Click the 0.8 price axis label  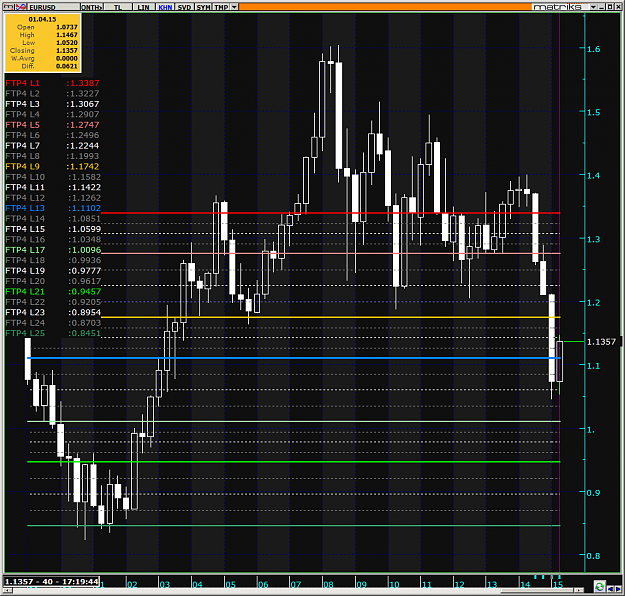(594, 556)
